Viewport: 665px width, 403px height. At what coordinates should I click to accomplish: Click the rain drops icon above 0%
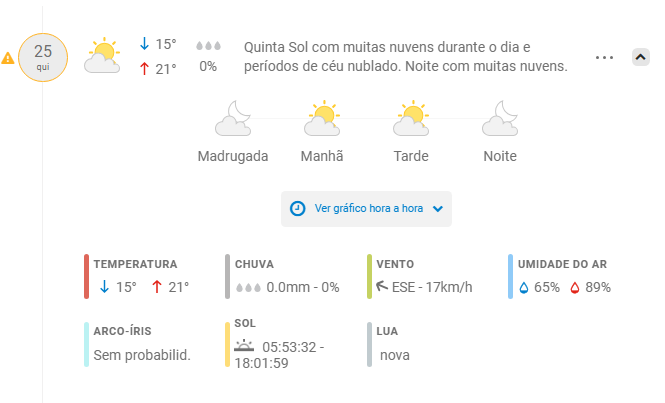208,46
